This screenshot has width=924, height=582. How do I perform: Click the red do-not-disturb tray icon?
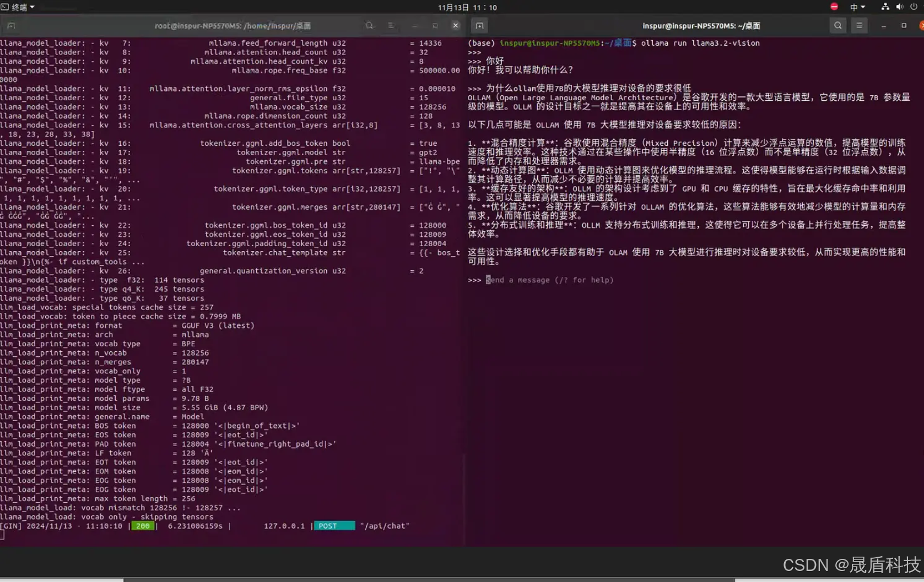click(x=834, y=7)
